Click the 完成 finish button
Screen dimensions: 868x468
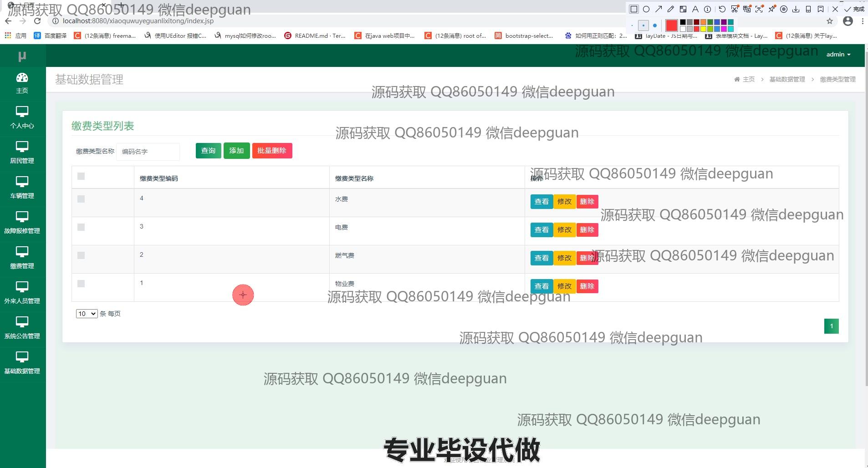[x=854, y=9]
